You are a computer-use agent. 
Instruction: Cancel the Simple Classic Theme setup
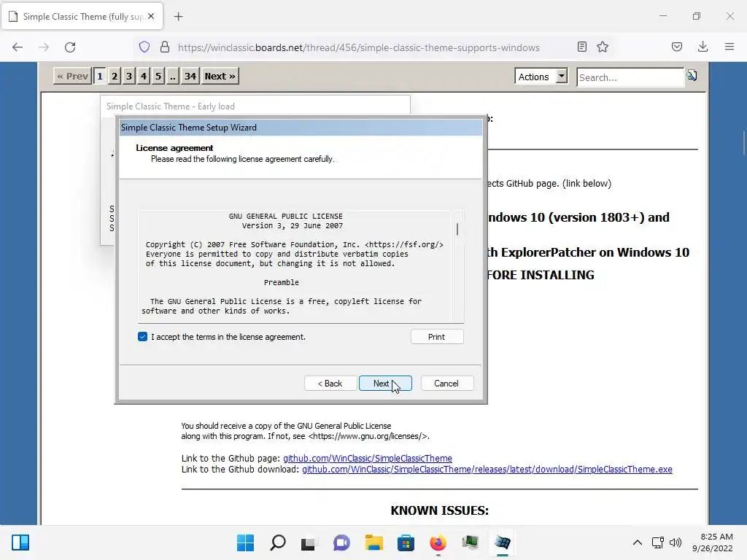[446, 384]
